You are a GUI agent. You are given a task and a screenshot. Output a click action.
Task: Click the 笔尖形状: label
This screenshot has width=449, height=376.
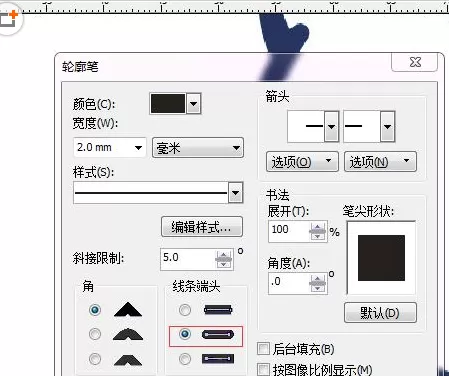click(x=368, y=211)
